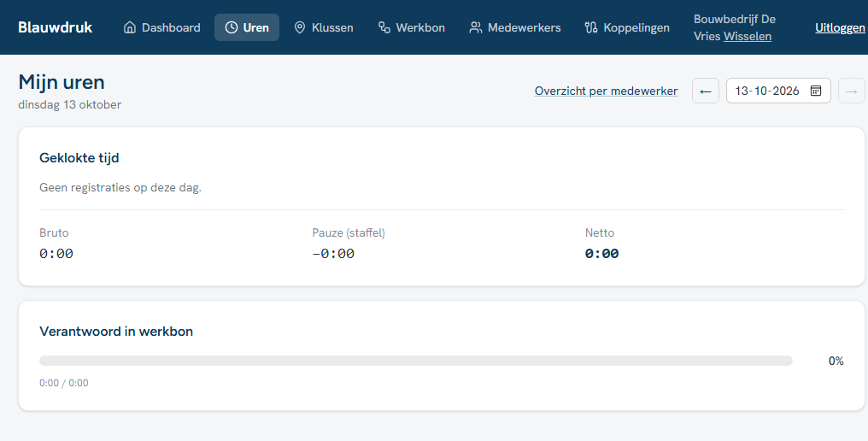Click the people icon for Medewerkers
The height and width of the screenshot is (441, 868).
[x=476, y=27]
